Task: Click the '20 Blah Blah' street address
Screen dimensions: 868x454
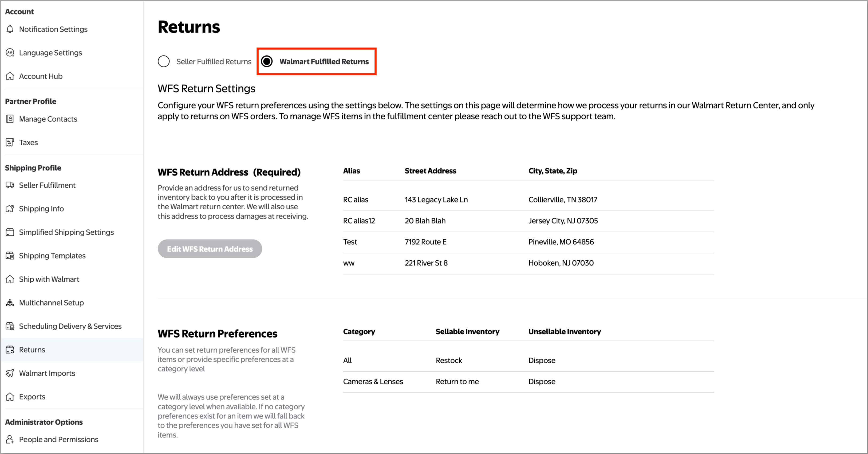Action: [425, 221]
